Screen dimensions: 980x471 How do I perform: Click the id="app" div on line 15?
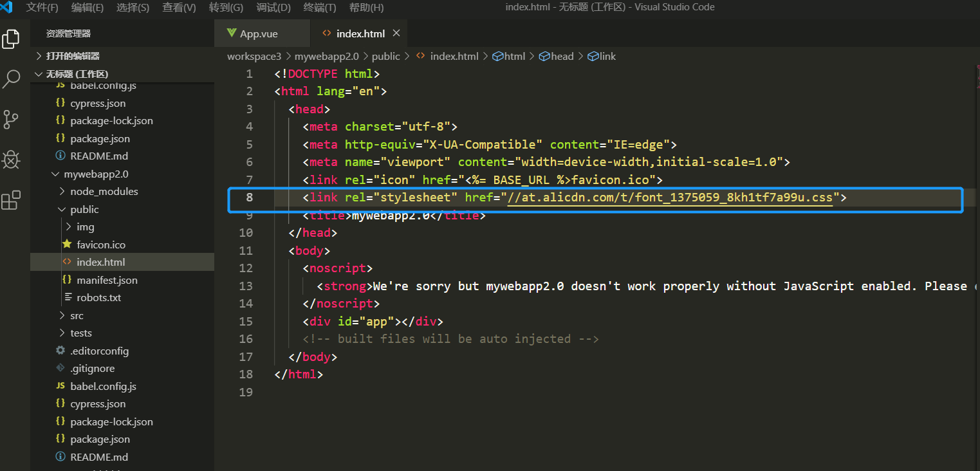click(x=373, y=321)
